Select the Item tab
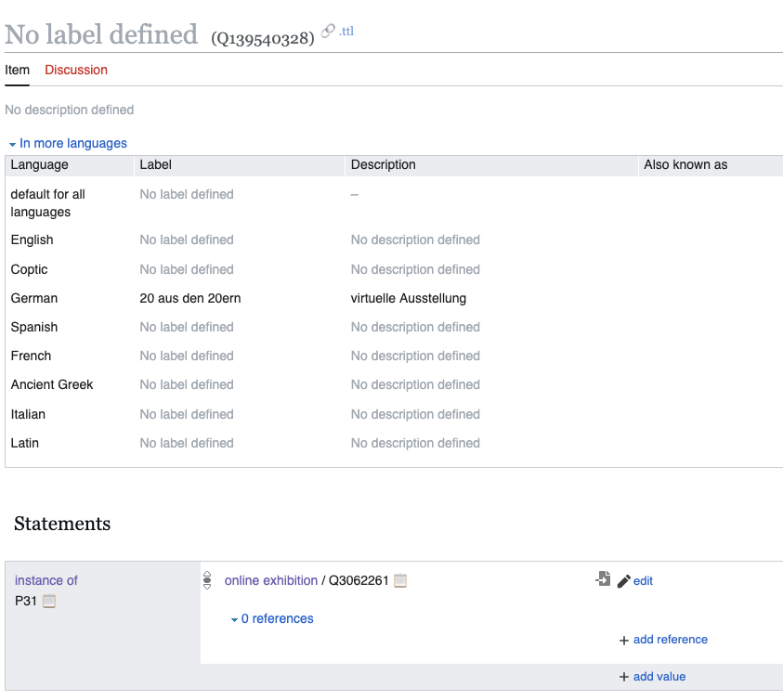Screen dimensions: 783x700 18,70
